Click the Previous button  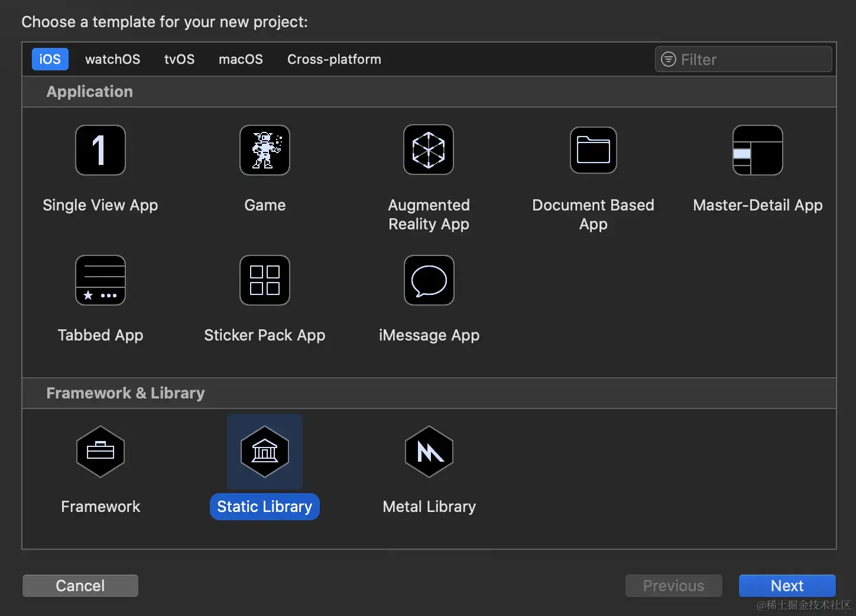point(673,585)
